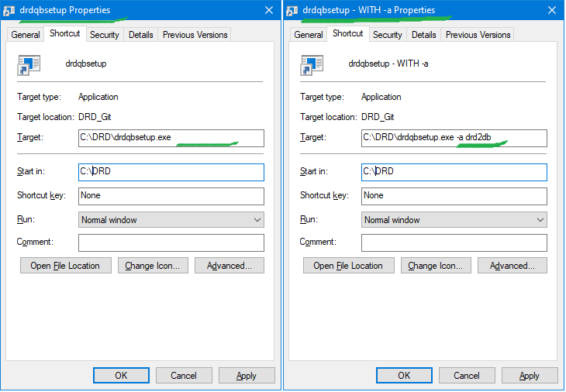Screen dimensions: 566x392
Task: Click the shortcut icon in left dialog
Action: point(29,64)
